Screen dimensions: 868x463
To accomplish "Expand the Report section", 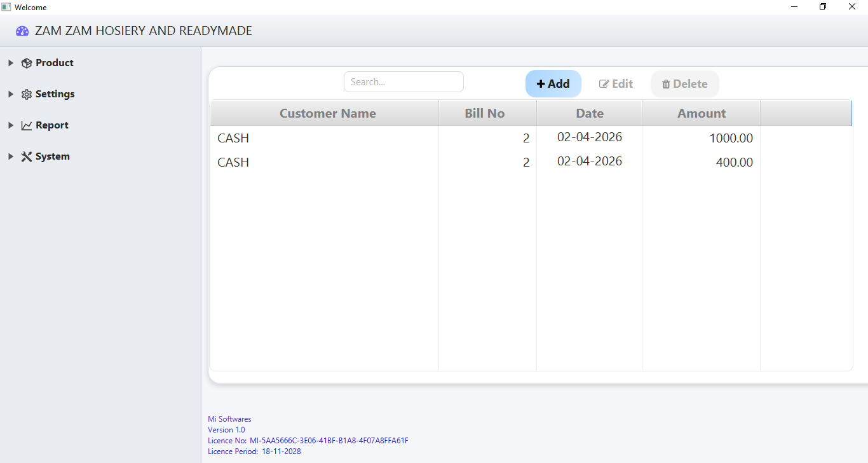I will click(10, 125).
